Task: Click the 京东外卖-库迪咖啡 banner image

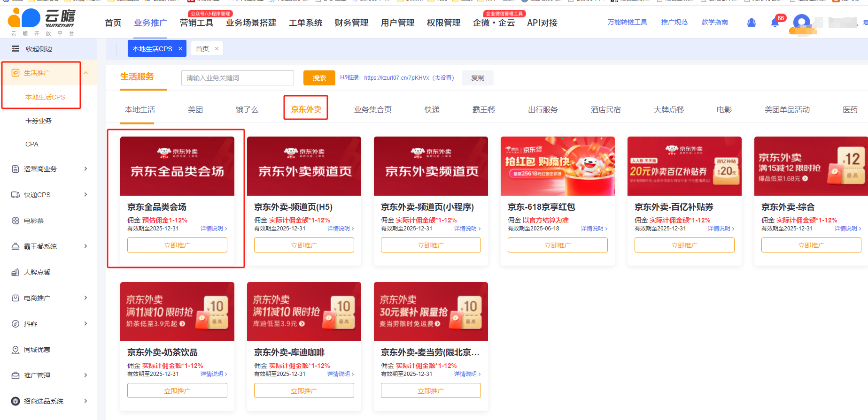Action: (x=304, y=312)
